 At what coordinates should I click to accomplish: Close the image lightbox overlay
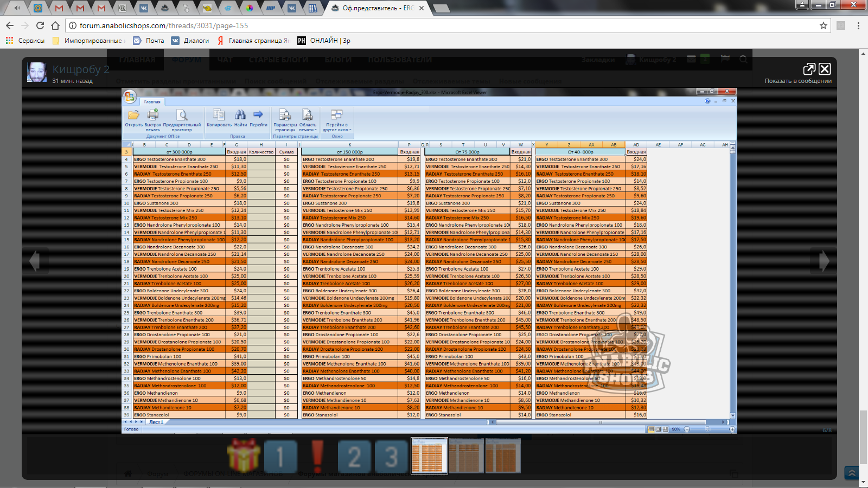825,69
